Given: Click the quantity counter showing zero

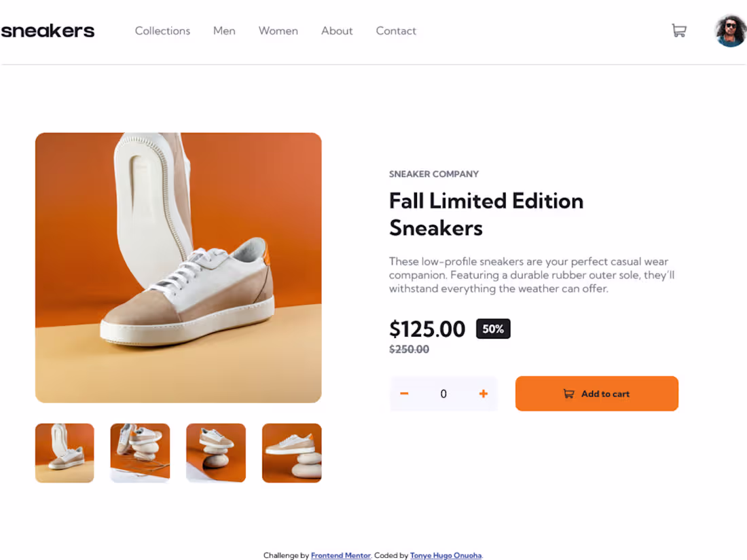Looking at the screenshot, I should pos(443,393).
